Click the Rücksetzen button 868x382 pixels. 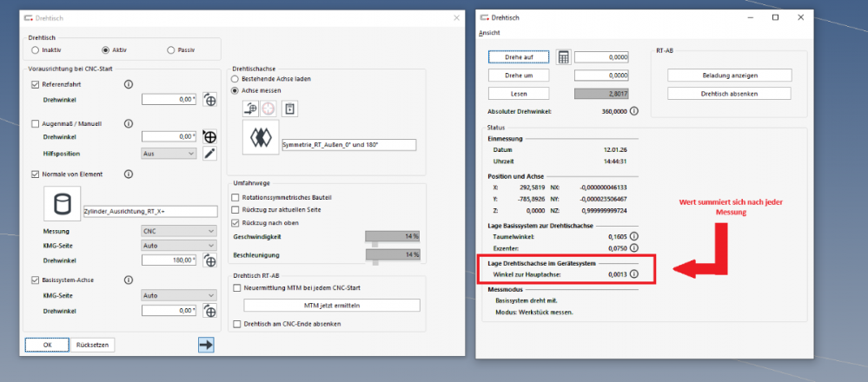pyautogui.click(x=92, y=345)
